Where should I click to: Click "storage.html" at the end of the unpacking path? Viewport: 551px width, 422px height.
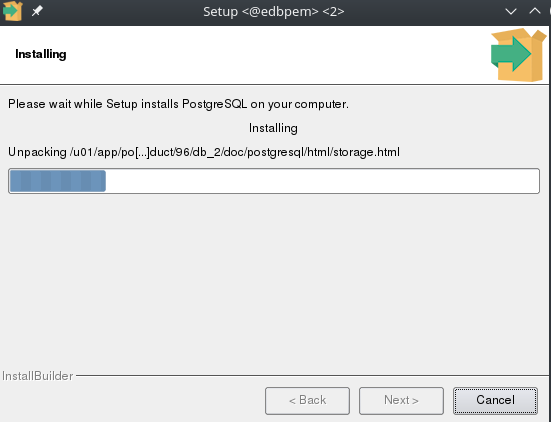pos(366,152)
